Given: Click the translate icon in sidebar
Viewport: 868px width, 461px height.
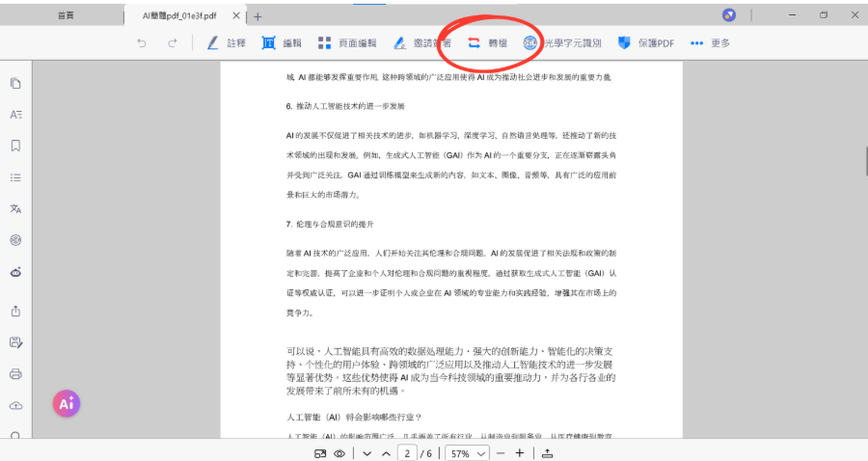Looking at the screenshot, I should pos(15,208).
